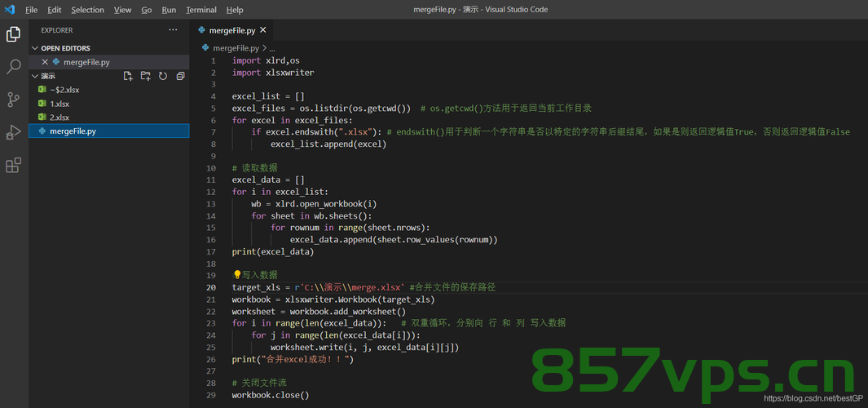Click 'excel_data = []' on line 11
This screenshot has width=868, height=408.
(x=268, y=180)
